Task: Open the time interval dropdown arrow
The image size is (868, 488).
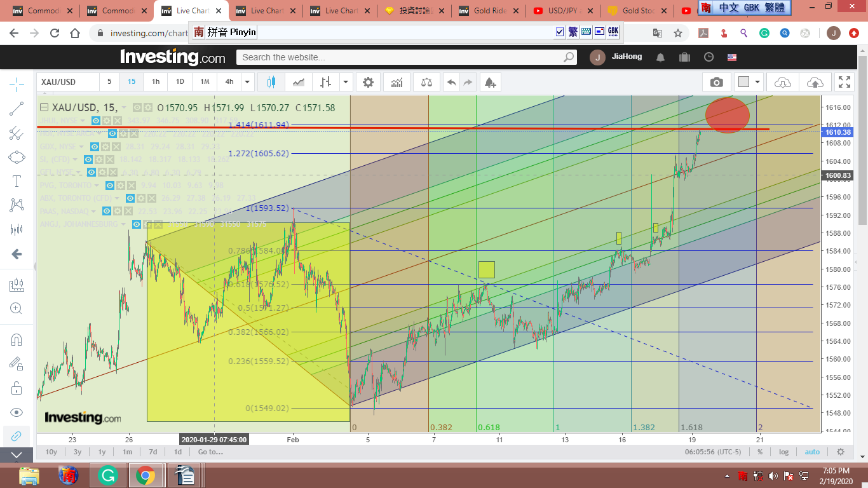Action: (x=247, y=82)
